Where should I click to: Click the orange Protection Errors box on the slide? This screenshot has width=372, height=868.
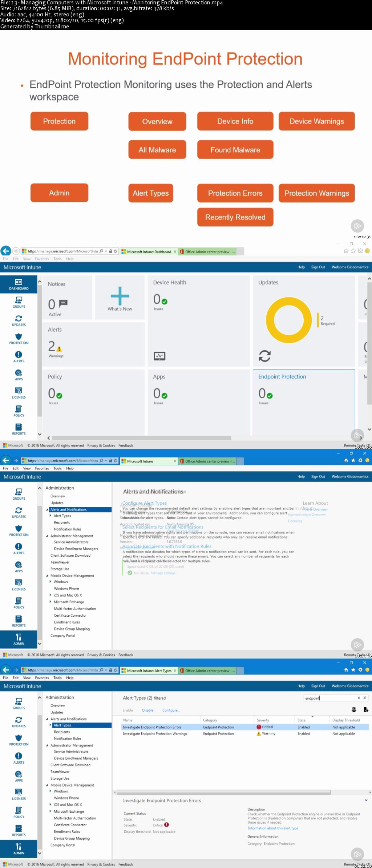click(235, 193)
